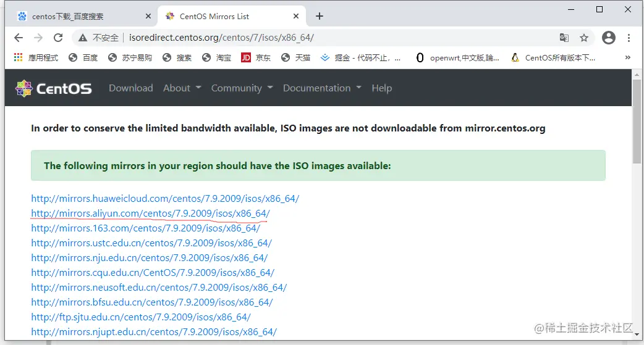Expand the Documentation dropdown menu

322,88
